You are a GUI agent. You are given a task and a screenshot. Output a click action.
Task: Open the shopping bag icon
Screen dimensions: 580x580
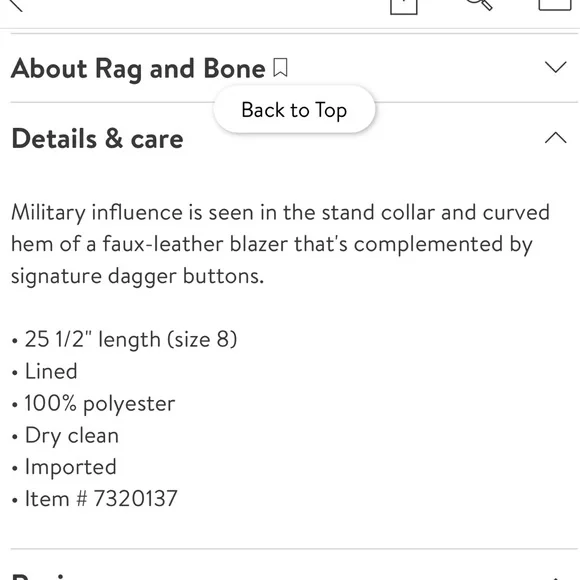coord(554,5)
